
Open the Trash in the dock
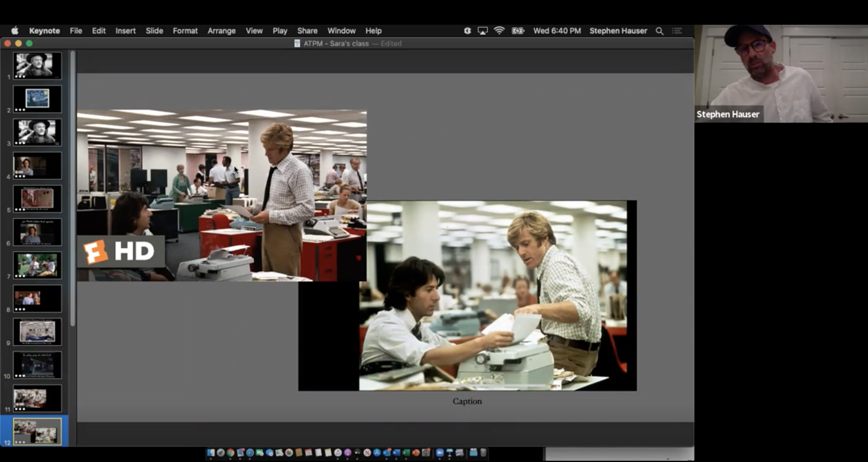tap(483, 453)
